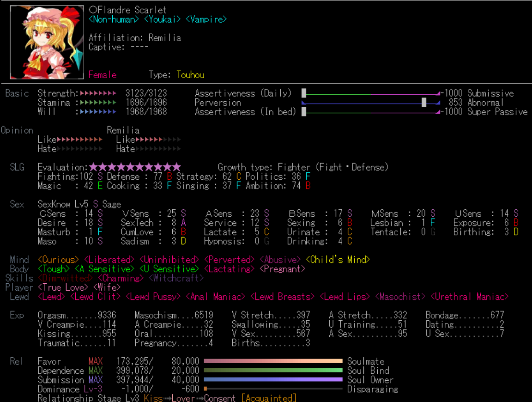The width and height of the screenshot is (532, 402).
Task: Click the Affiliation: Remilia text
Action: pyautogui.click(x=135, y=38)
